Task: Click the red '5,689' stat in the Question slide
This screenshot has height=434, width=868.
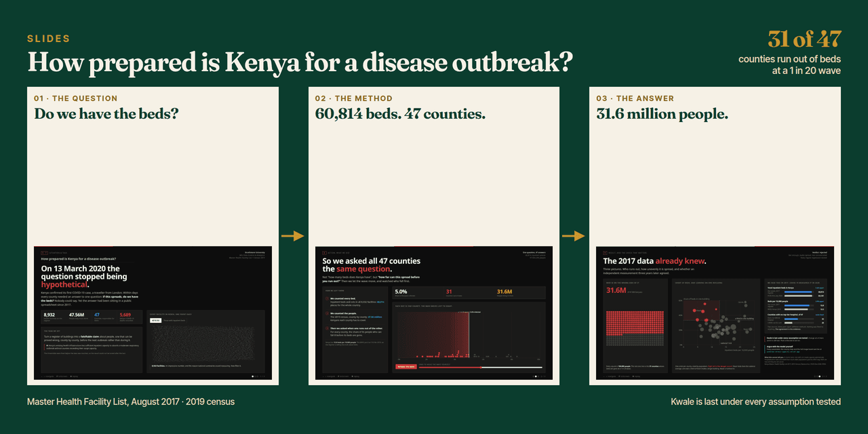Action: (x=126, y=315)
